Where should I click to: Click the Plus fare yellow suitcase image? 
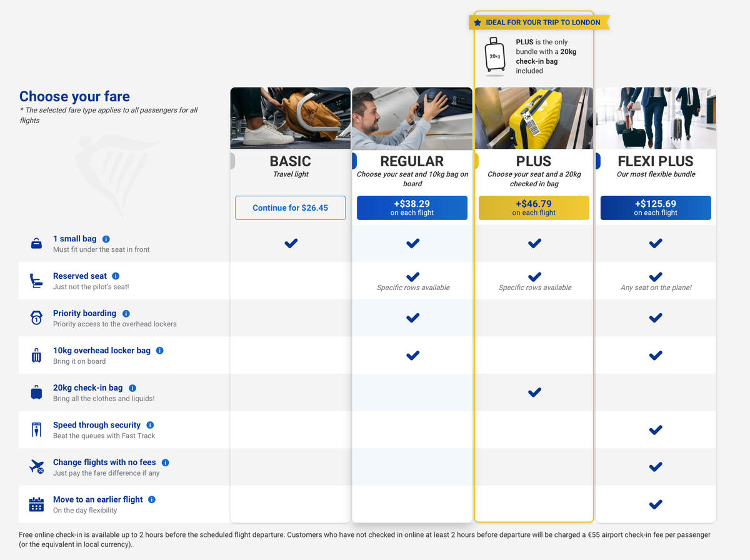pyautogui.click(x=534, y=118)
